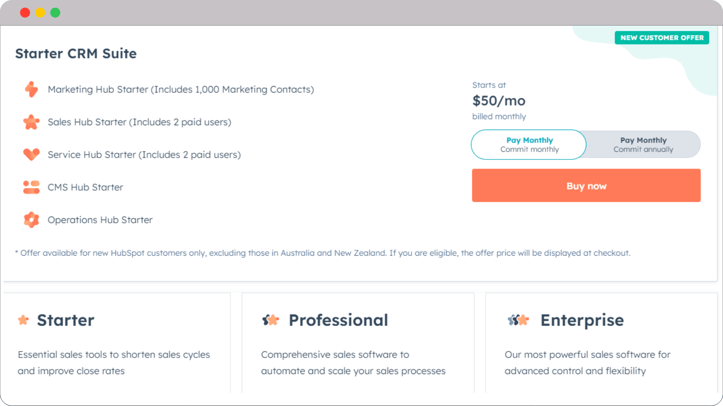Click the New Customer Offer badge

pos(662,38)
